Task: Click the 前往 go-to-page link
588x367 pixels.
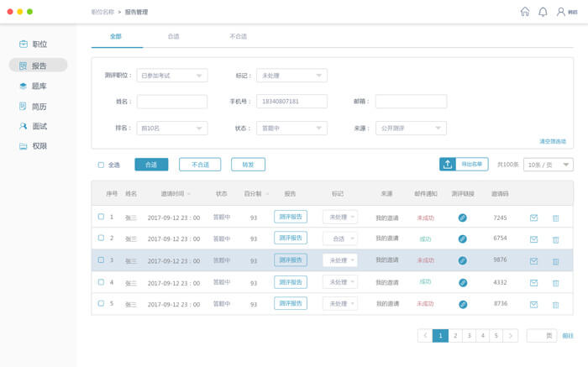Action: pyautogui.click(x=568, y=336)
